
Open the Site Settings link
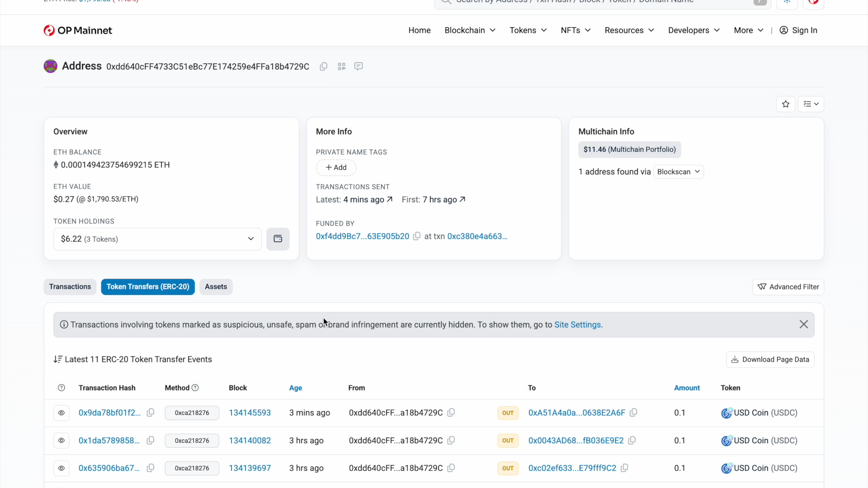pyautogui.click(x=577, y=325)
